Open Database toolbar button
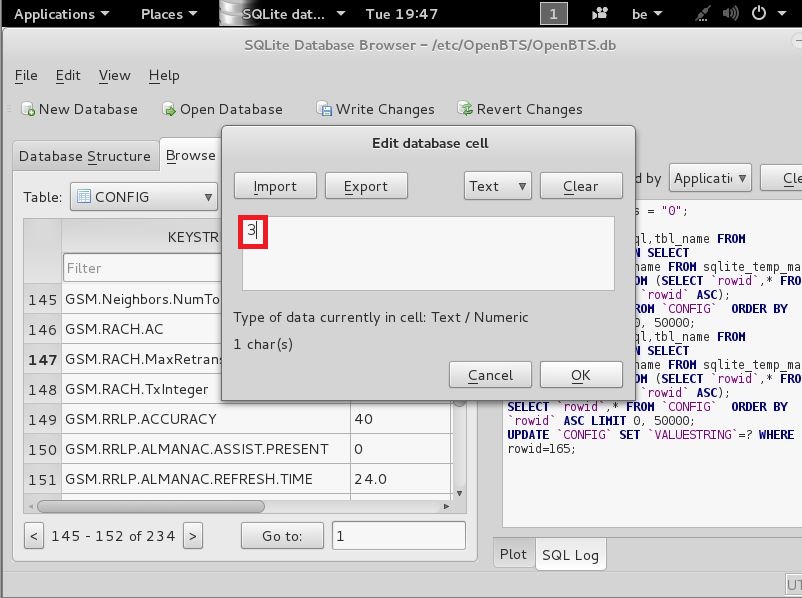The image size is (802, 598). (222, 109)
